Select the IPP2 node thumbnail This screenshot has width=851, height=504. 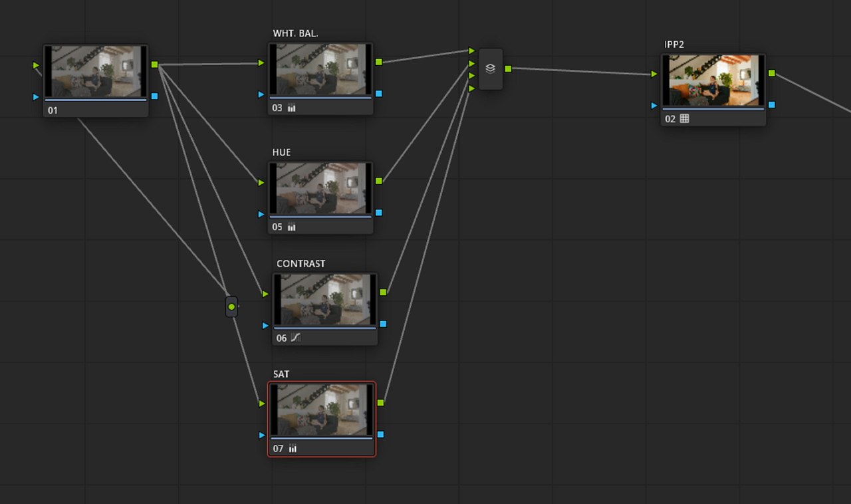[x=713, y=80]
